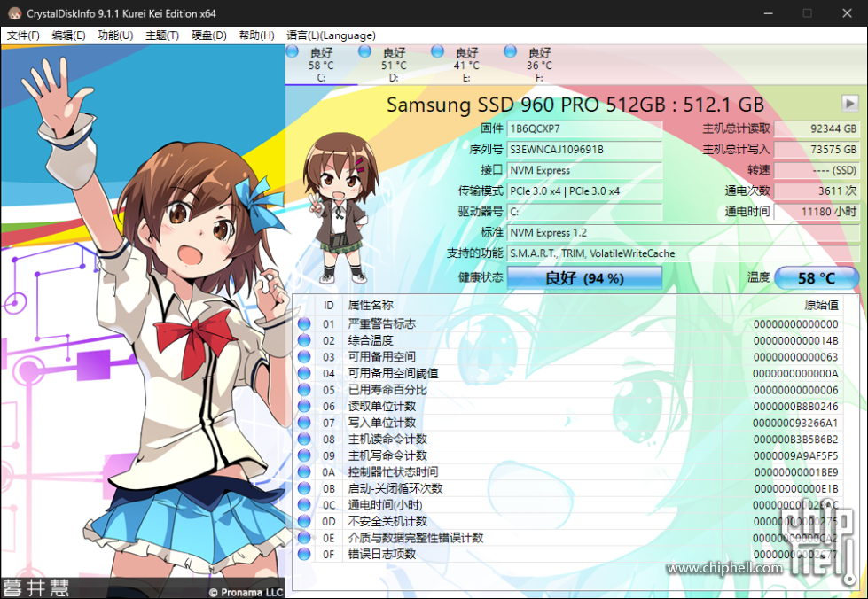Click the host reads value 92344 GB
Screen dimensions: 868x599
(817, 128)
